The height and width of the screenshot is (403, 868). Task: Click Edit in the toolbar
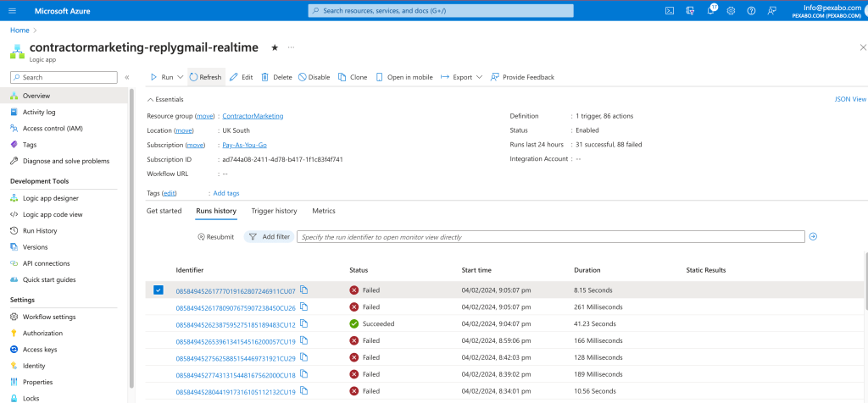242,77
